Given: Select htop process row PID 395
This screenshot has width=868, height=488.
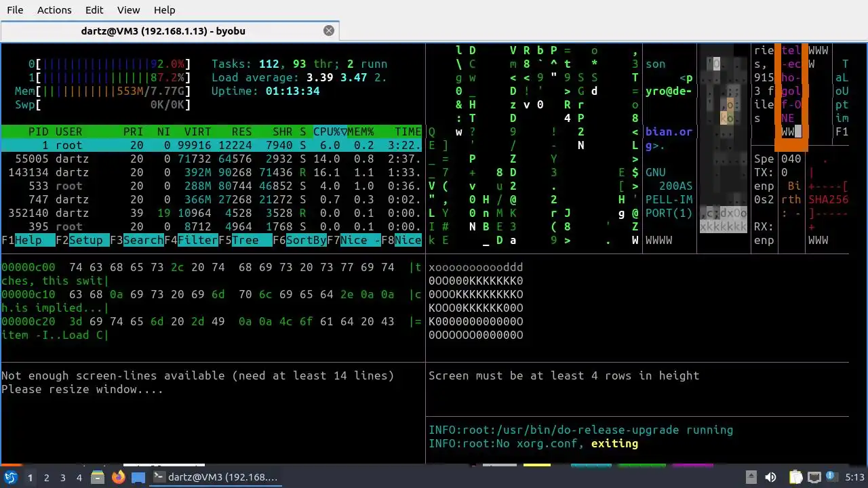Looking at the screenshot, I should pos(212,226).
